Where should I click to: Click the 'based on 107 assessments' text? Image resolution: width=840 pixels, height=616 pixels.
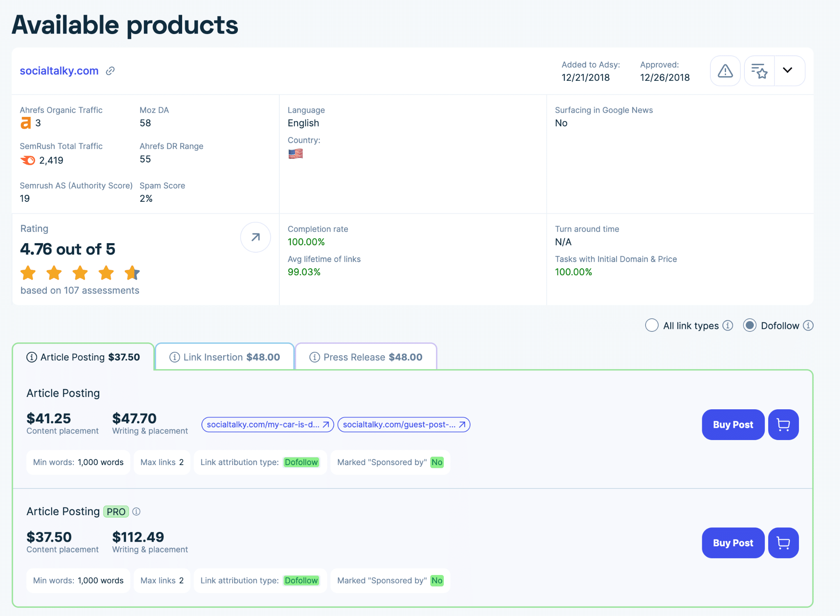[80, 290]
